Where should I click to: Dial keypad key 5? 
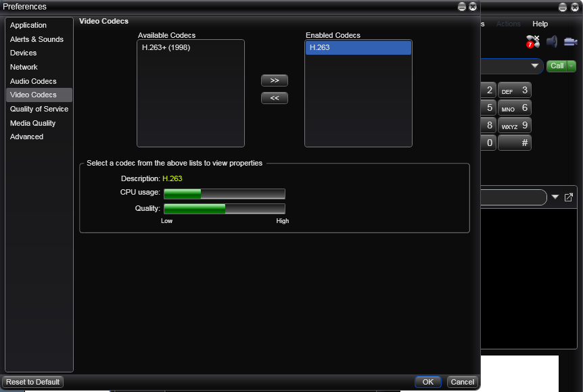click(488, 107)
